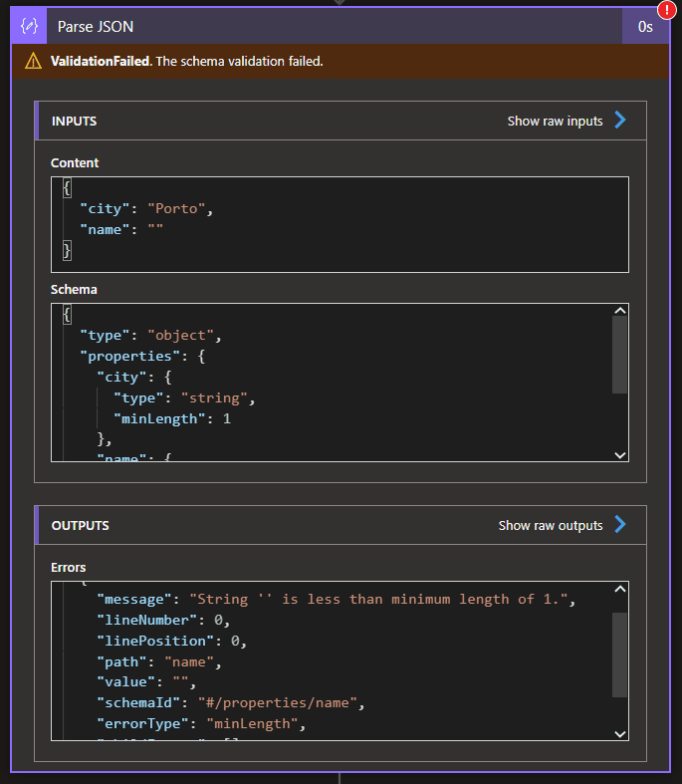Click the Errors box scrollbar thumb

click(619, 654)
